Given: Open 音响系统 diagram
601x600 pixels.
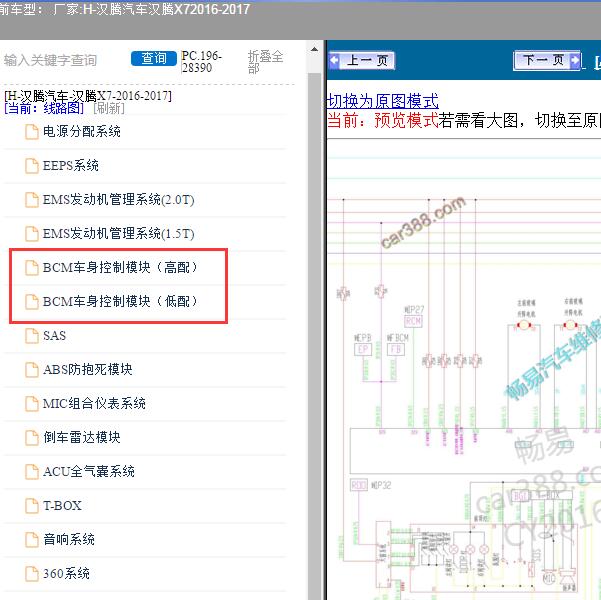Looking at the screenshot, I should tap(69, 539).
